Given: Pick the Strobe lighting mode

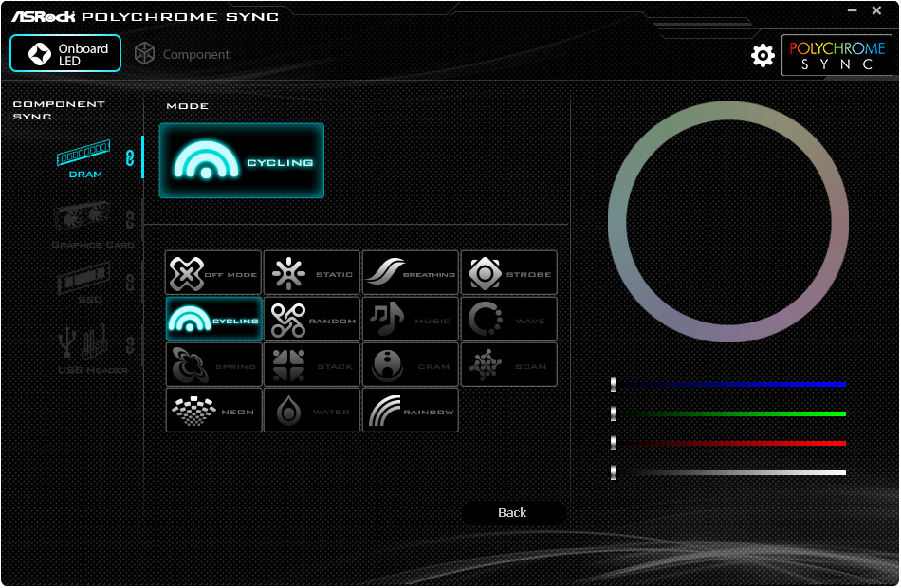Looking at the screenshot, I should point(509,273).
